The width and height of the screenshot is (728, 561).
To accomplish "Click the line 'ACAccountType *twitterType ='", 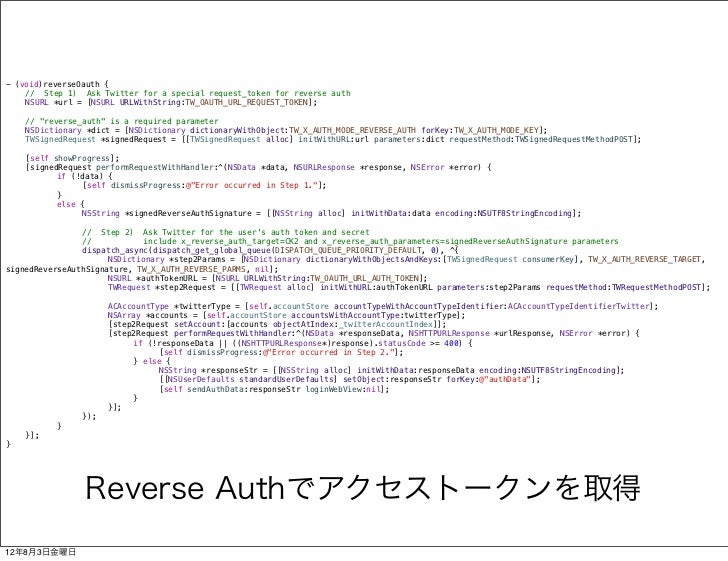I will (x=383, y=306).
